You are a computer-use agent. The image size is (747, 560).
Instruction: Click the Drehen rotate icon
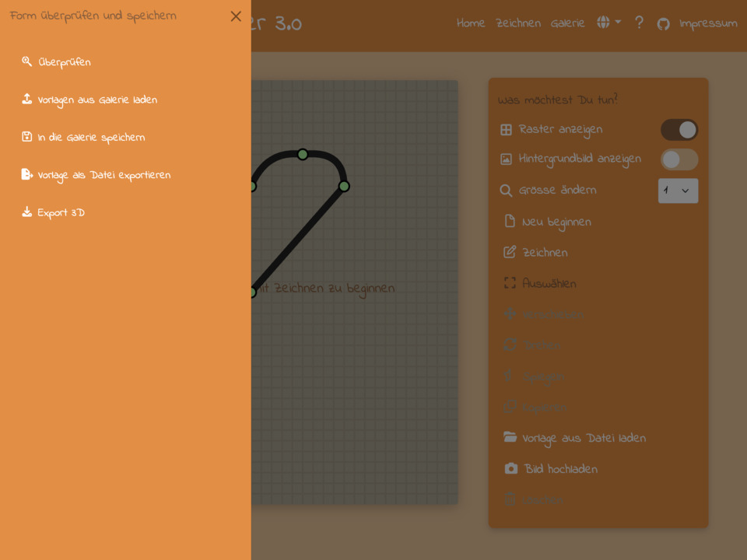coord(510,345)
